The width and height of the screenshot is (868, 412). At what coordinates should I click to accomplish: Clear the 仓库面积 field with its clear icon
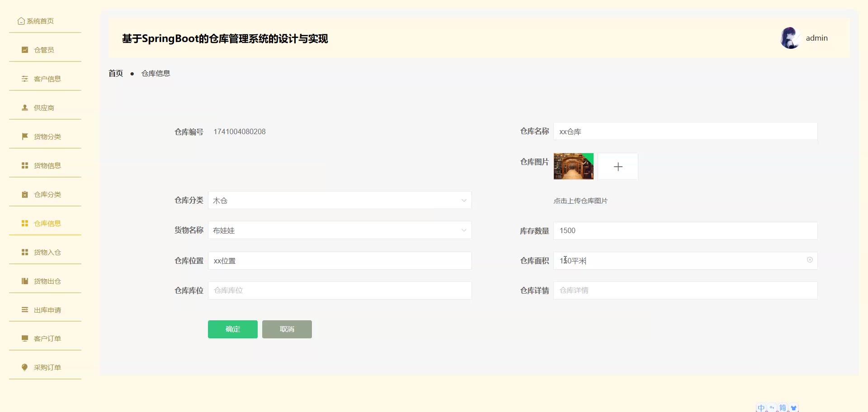pos(810,260)
